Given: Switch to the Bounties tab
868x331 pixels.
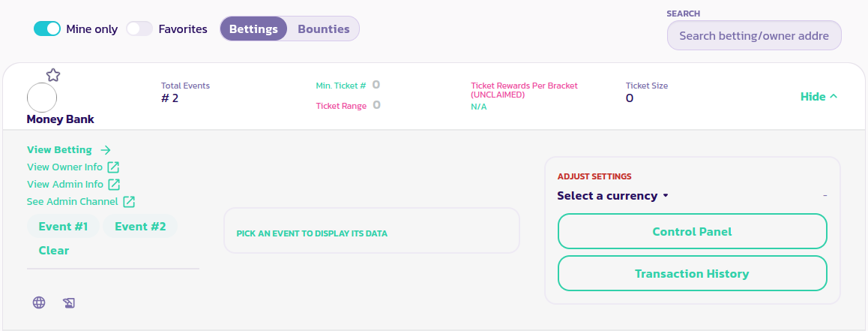Looking at the screenshot, I should coord(324,29).
